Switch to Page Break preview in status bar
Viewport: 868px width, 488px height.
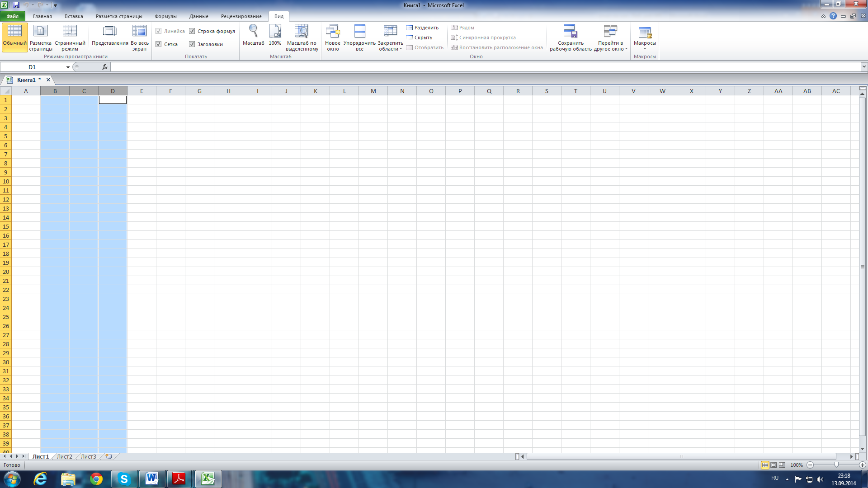point(782,465)
